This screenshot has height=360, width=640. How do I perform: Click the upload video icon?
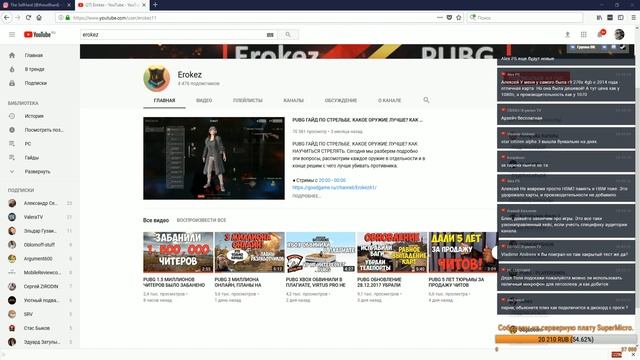pos(567,35)
